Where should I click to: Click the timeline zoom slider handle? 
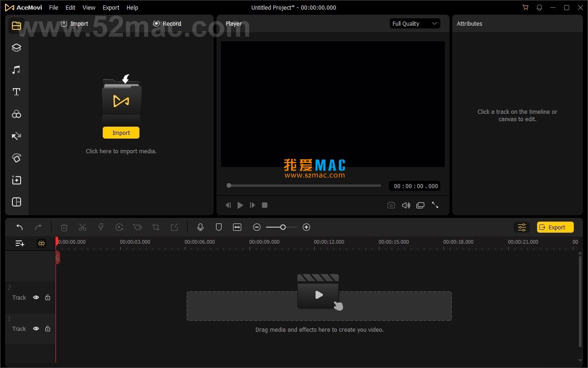[283, 227]
